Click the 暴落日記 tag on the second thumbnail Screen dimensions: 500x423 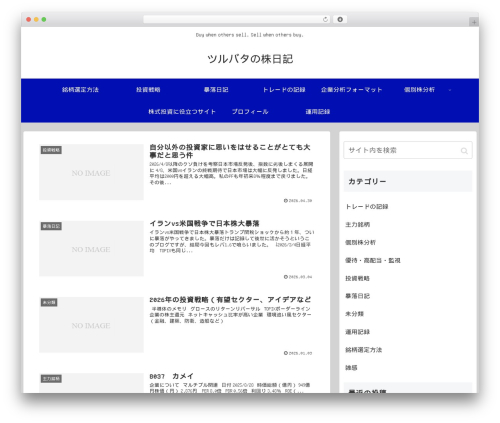51,226
